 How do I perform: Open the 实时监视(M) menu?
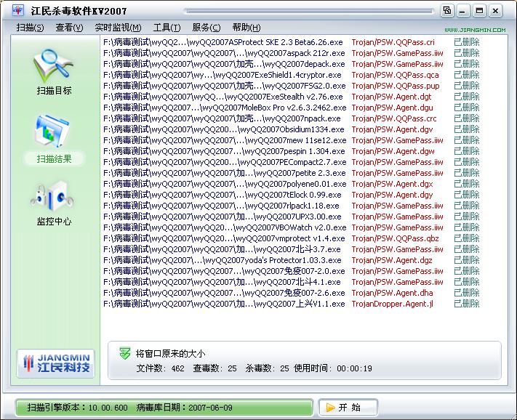pyautogui.click(x=118, y=28)
